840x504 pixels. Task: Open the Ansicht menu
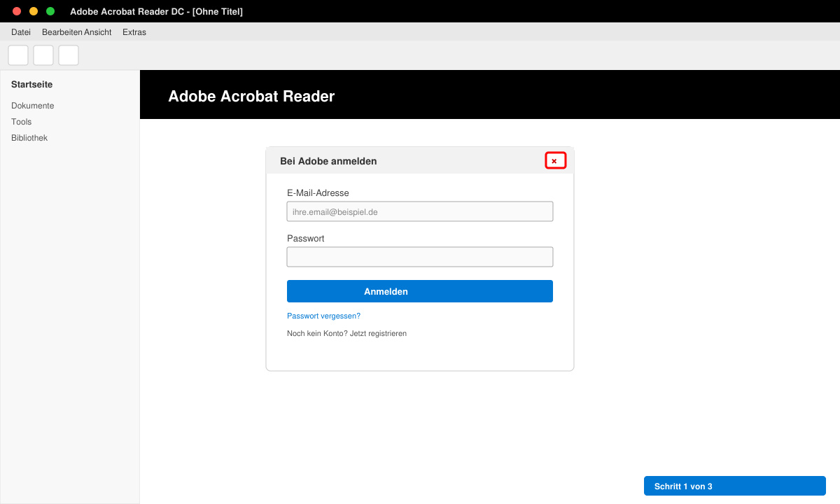point(98,32)
